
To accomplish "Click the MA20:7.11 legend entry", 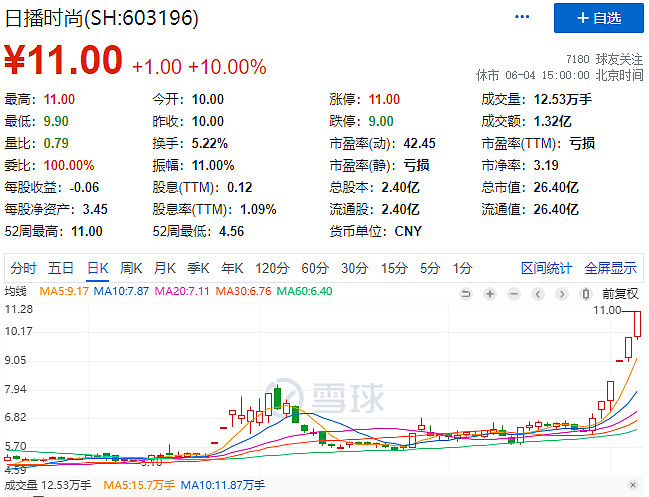I will [x=182, y=291].
